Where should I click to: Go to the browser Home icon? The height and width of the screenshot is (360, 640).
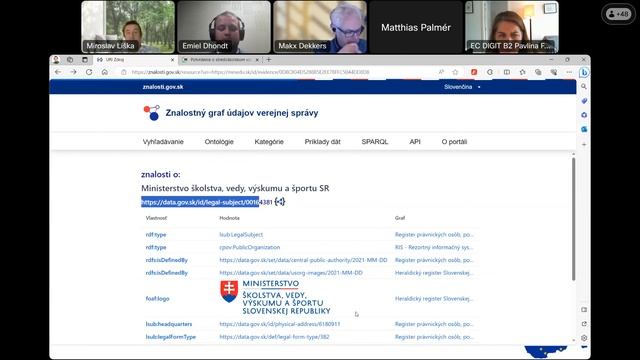coord(105,72)
